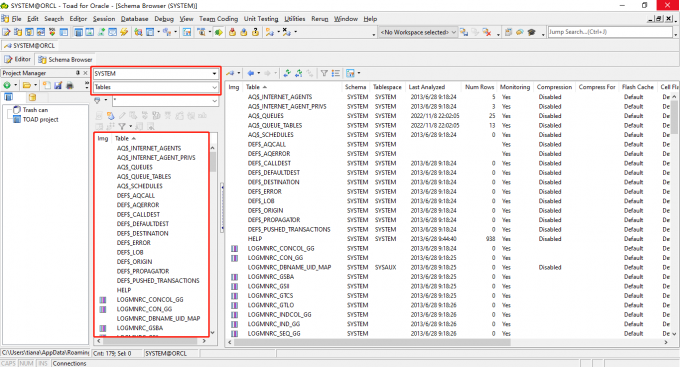Image resolution: width=680 pixels, height=367 pixels.
Task: Click the blue Commit cylinder icon
Action: pos(244,32)
